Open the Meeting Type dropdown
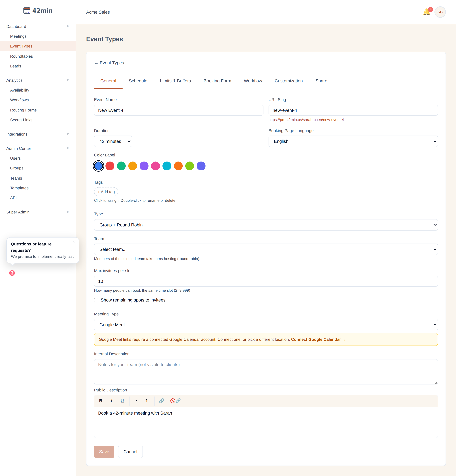Viewport: 456px width, 476px height. click(x=266, y=325)
